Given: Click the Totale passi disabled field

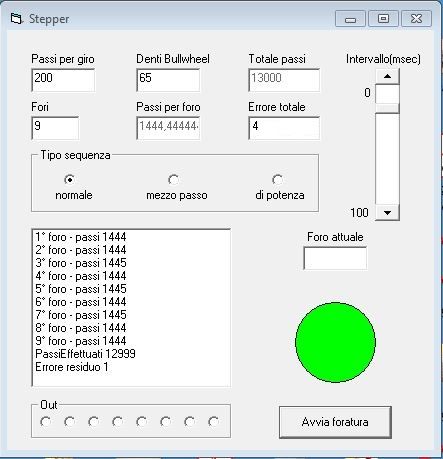Looking at the screenshot, I should pos(284,80).
